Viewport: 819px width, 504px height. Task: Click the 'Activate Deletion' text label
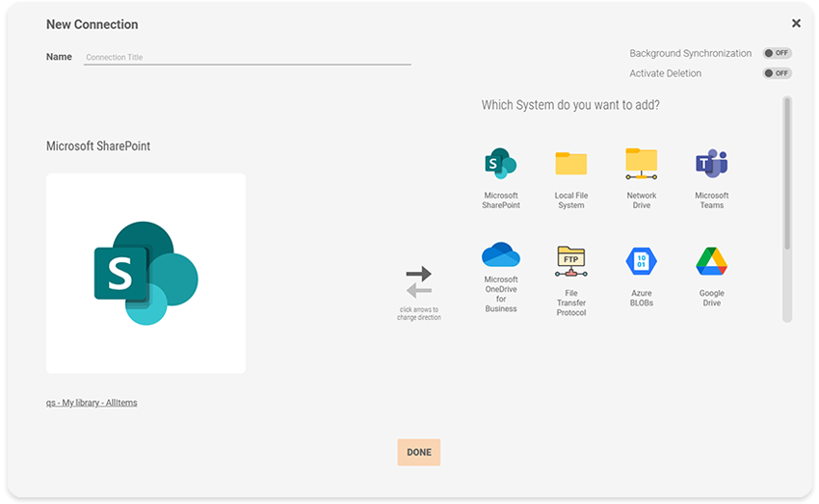[x=665, y=73]
